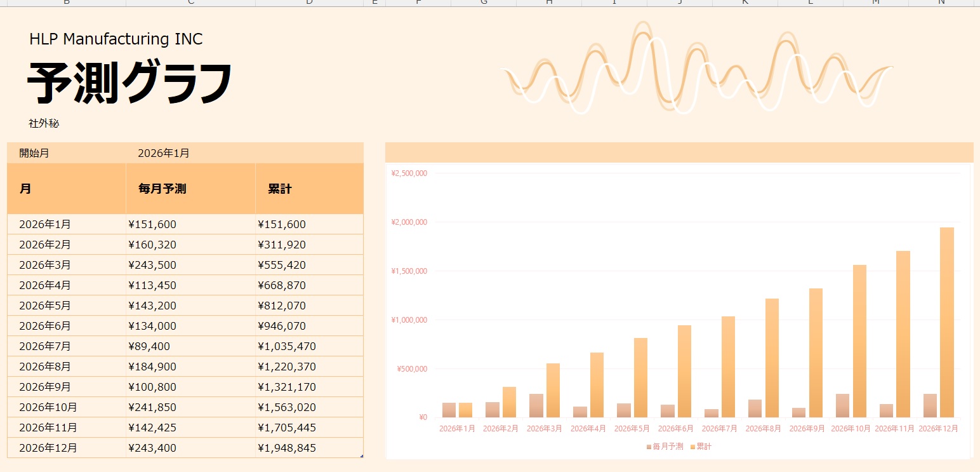Click the 月 table column header
980x472 pixels.
[25, 189]
